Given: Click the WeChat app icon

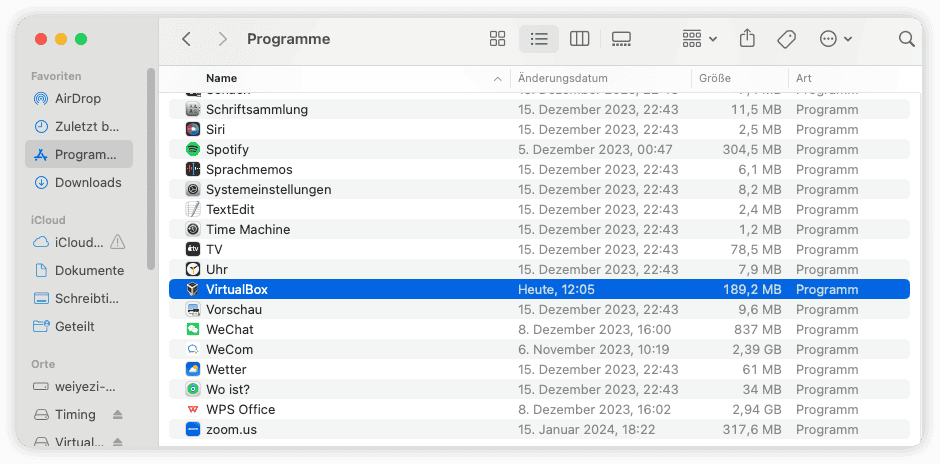Looking at the screenshot, I should [192, 329].
